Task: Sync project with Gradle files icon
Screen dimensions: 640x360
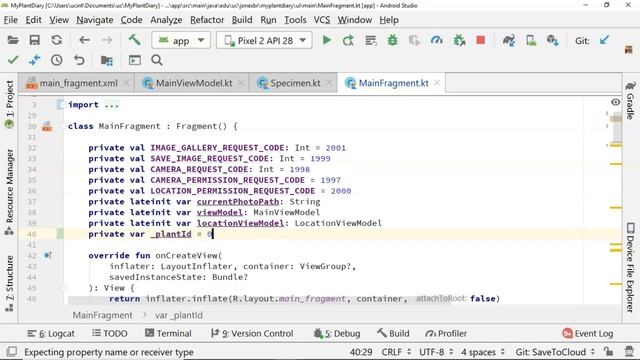Action: (509, 40)
